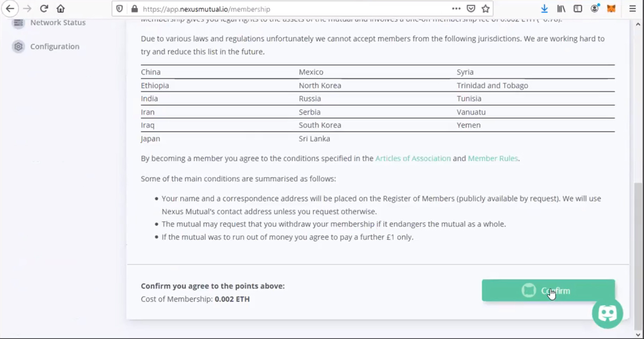
Task: Click scrollbar up arrow
Action: [638, 24]
